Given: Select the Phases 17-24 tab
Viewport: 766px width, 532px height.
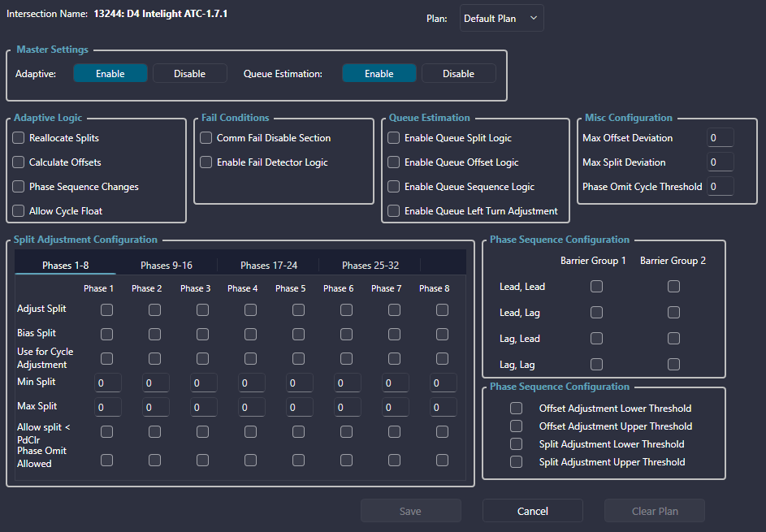Looking at the screenshot, I should 269,266.
